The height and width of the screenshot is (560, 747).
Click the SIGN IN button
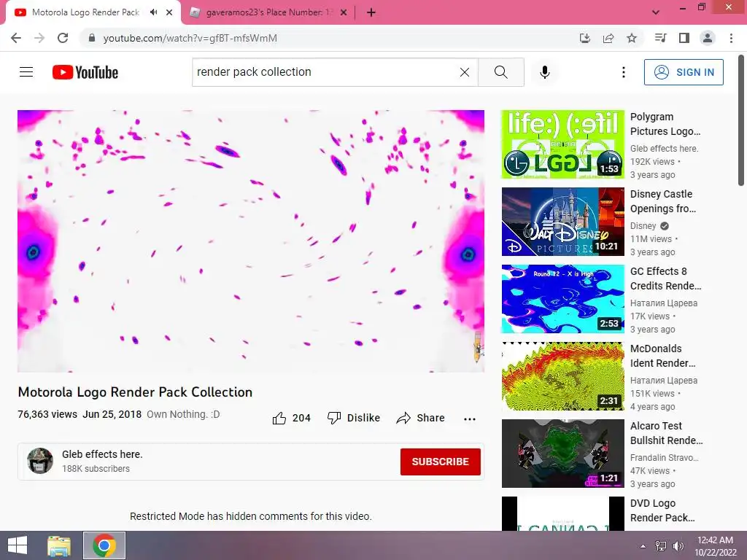pos(683,72)
